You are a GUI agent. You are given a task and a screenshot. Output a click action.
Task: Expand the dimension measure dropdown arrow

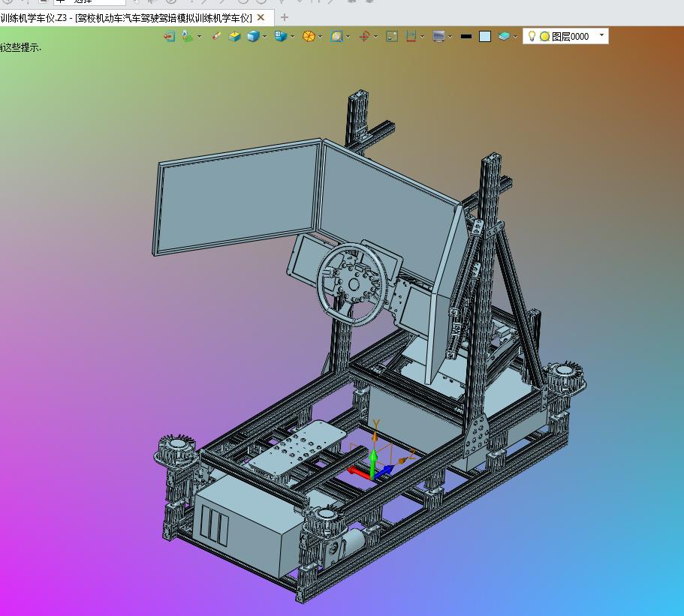click(x=422, y=37)
